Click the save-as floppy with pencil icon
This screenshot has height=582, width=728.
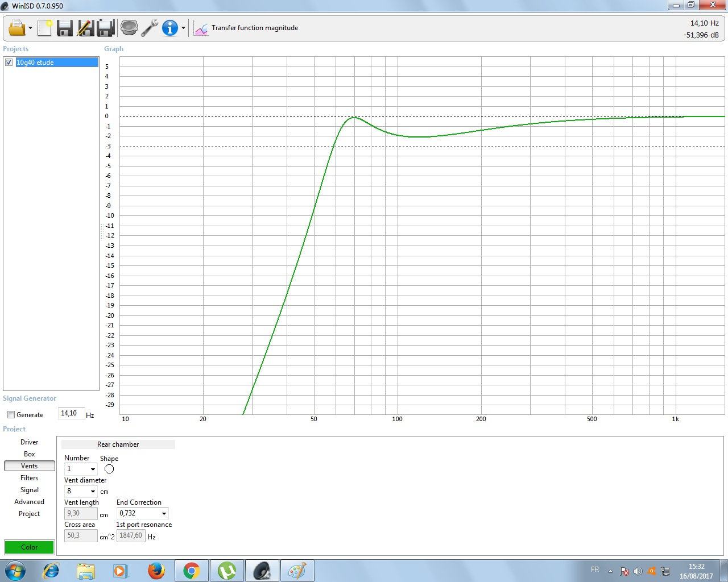85,28
